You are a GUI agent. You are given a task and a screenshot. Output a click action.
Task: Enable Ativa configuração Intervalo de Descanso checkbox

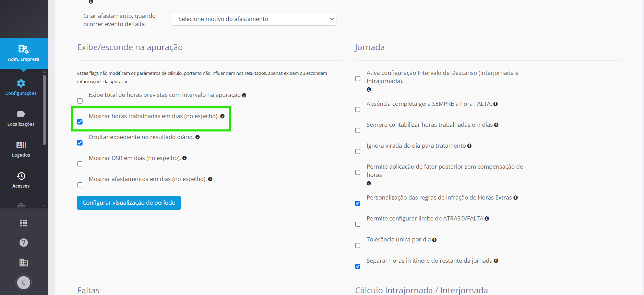point(358,79)
